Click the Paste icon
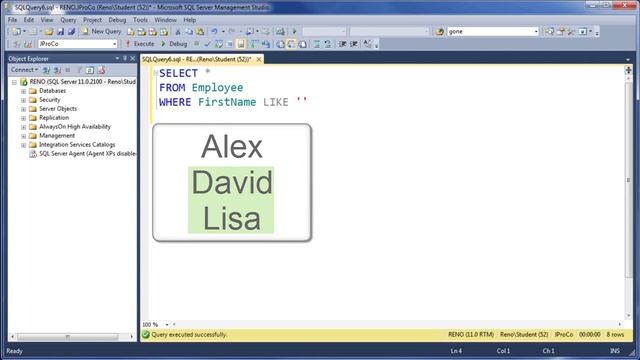The height and width of the screenshot is (360, 640). [200, 31]
